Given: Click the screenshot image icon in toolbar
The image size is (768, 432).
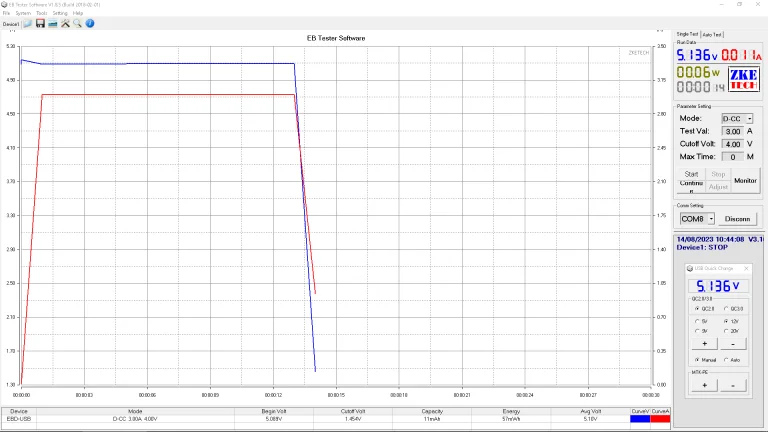Looking at the screenshot, I should (52, 23).
